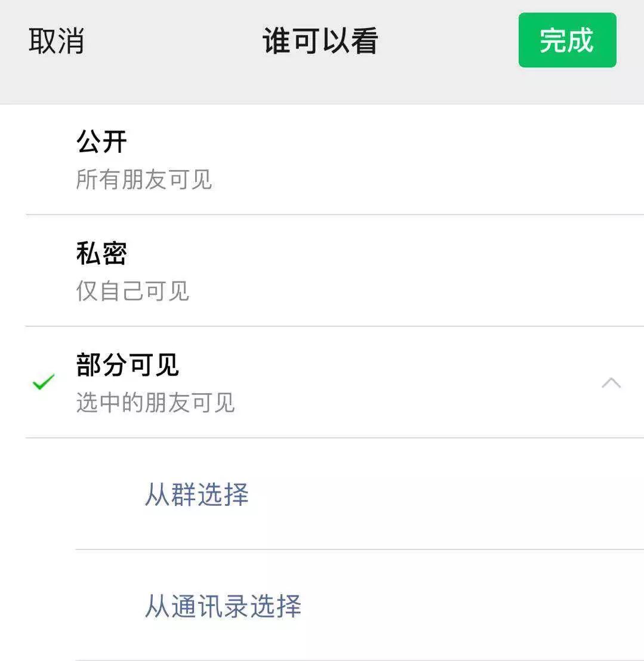
Task: Tap the 谁可以看 page title
Action: tap(320, 41)
